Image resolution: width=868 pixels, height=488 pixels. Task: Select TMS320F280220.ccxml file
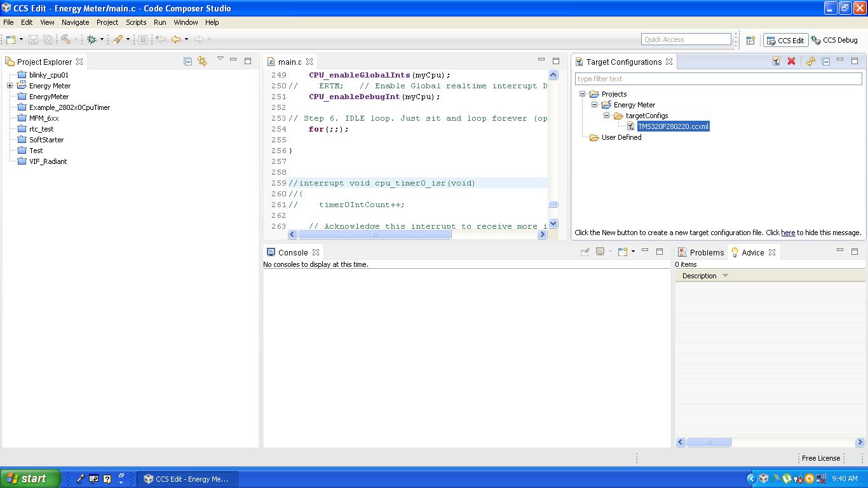pyautogui.click(x=673, y=126)
